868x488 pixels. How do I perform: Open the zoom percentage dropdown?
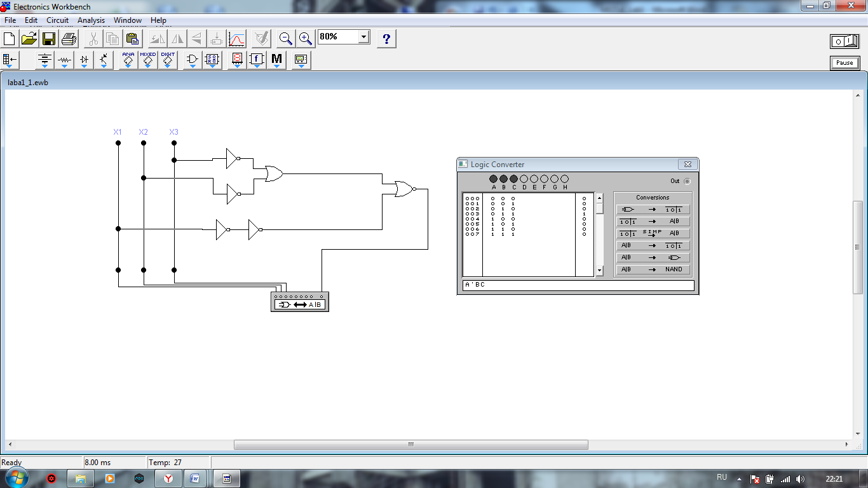(x=363, y=37)
